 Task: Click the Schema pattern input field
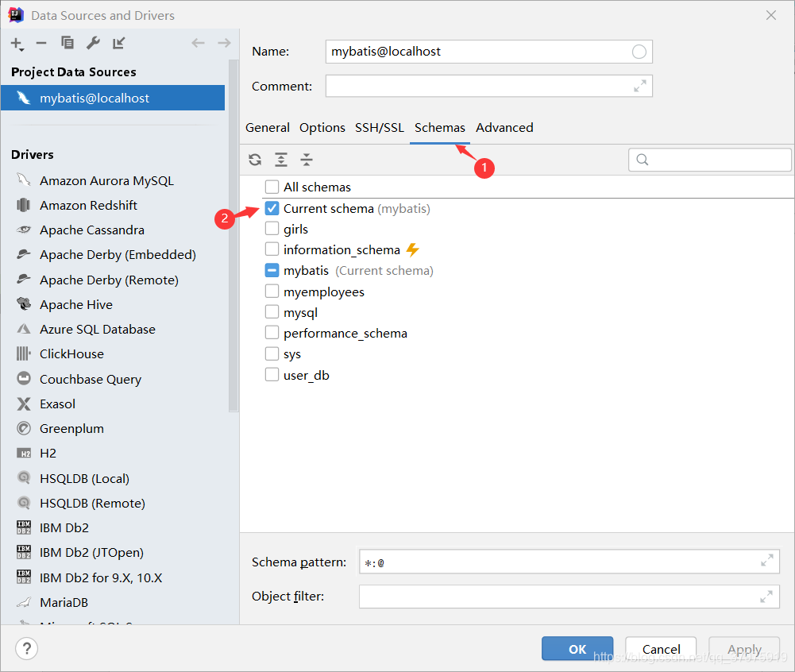coord(569,562)
